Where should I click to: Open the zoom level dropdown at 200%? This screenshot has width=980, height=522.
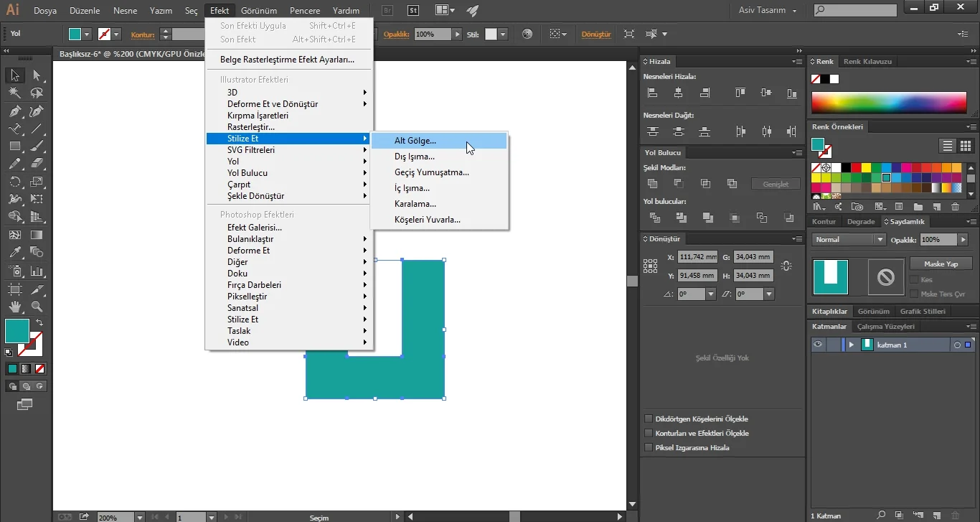pos(139,517)
